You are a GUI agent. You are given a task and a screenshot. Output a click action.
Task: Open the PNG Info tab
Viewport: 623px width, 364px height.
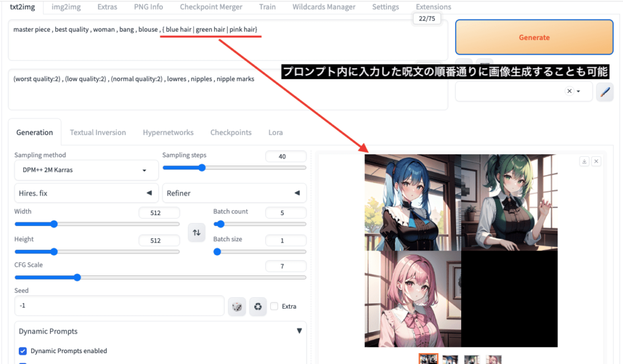pos(148,7)
